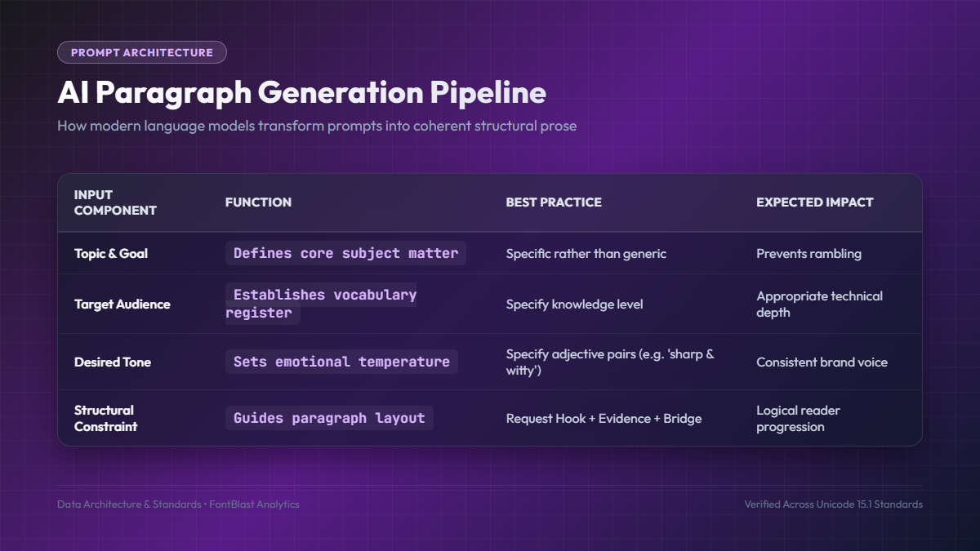
Task: Click 'Appropriate technical depth' cell
Action: coord(819,304)
